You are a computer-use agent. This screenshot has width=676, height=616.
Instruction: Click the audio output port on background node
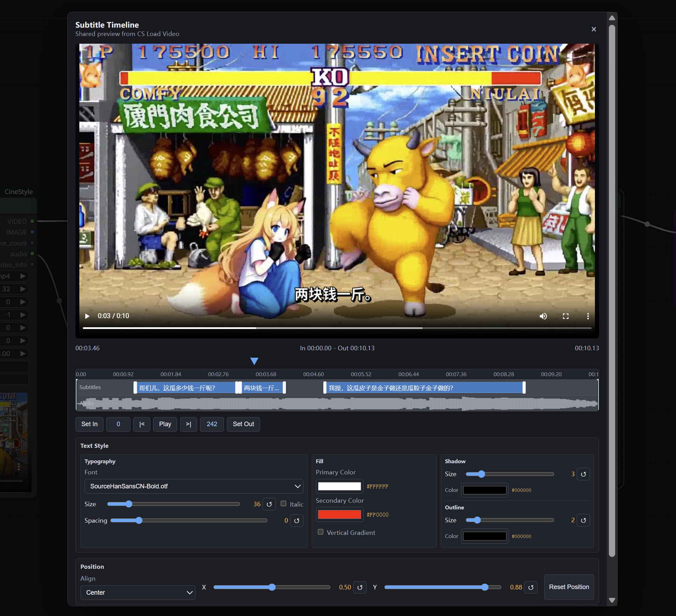pos(32,254)
